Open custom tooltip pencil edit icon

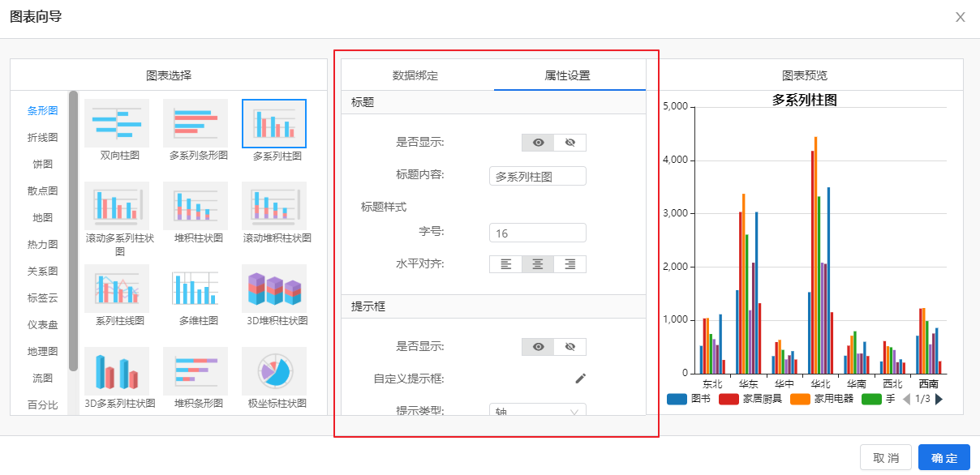[x=580, y=379]
